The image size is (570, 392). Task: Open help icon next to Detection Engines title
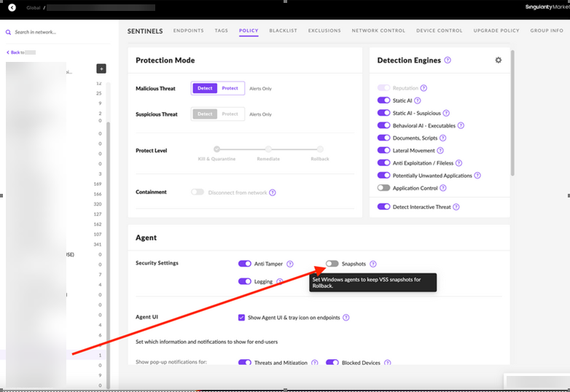click(448, 60)
